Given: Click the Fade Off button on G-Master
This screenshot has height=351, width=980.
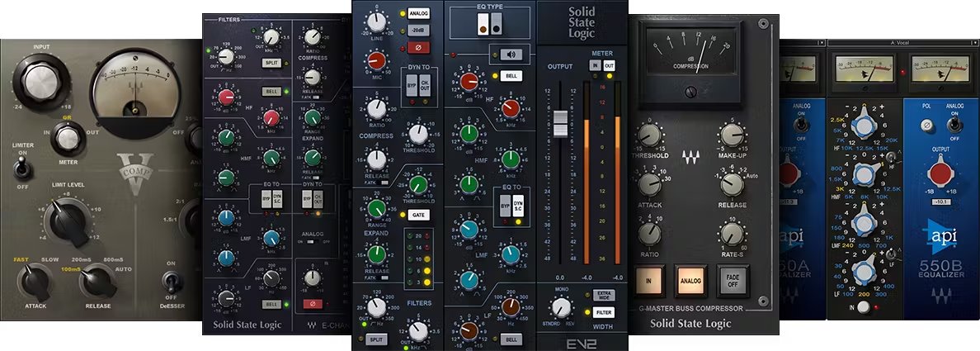Looking at the screenshot, I should 733,280.
